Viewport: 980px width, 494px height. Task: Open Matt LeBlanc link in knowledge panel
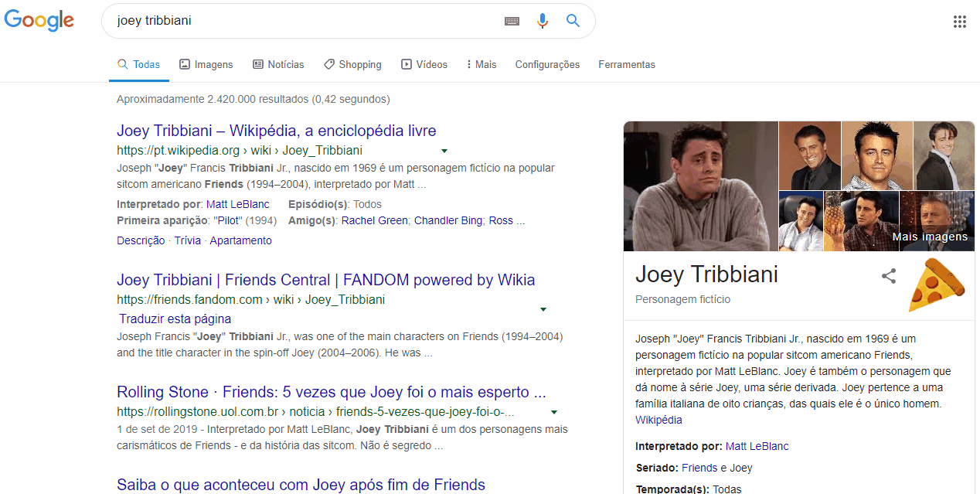click(757, 446)
